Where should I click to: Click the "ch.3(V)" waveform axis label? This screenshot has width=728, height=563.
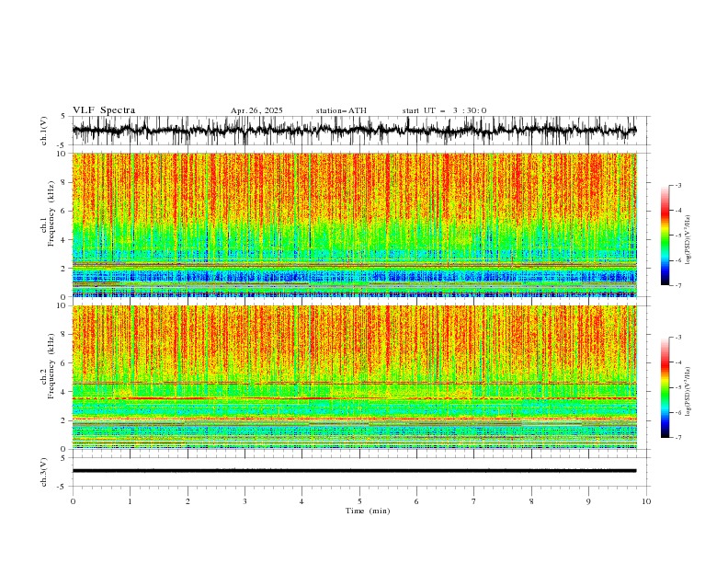click(x=44, y=472)
